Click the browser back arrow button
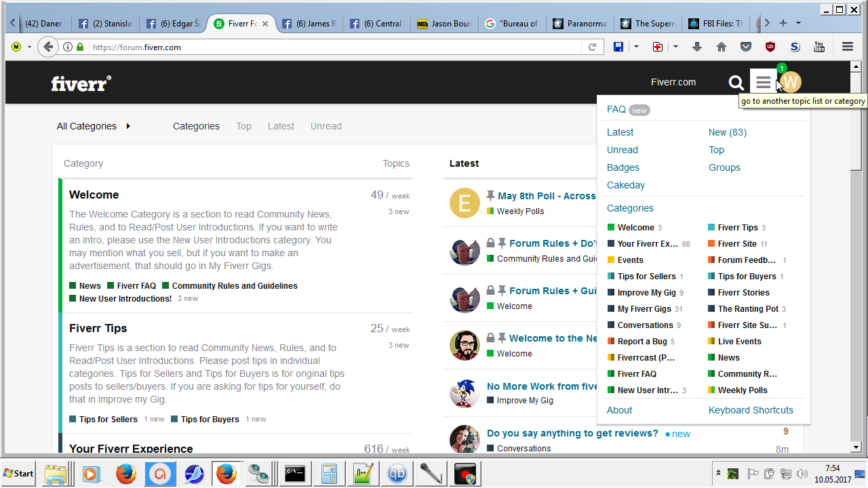The width and height of the screenshot is (868, 488). pos(47,47)
